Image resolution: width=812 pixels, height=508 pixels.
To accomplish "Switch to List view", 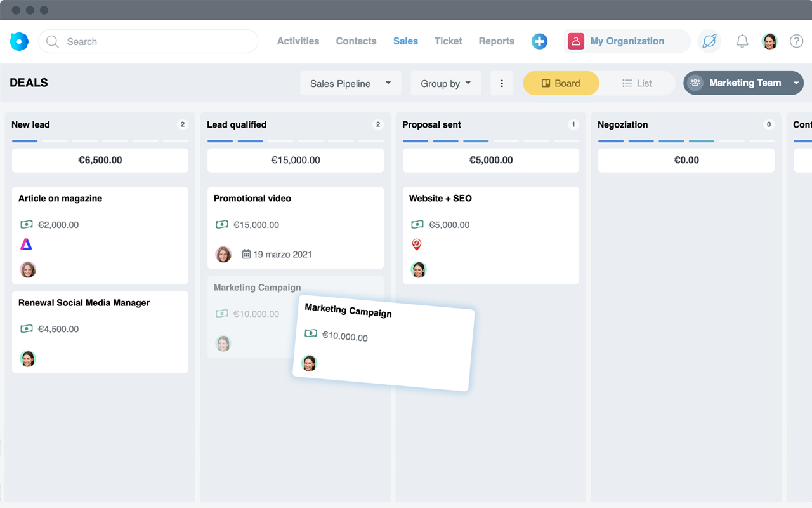I will [x=636, y=83].
